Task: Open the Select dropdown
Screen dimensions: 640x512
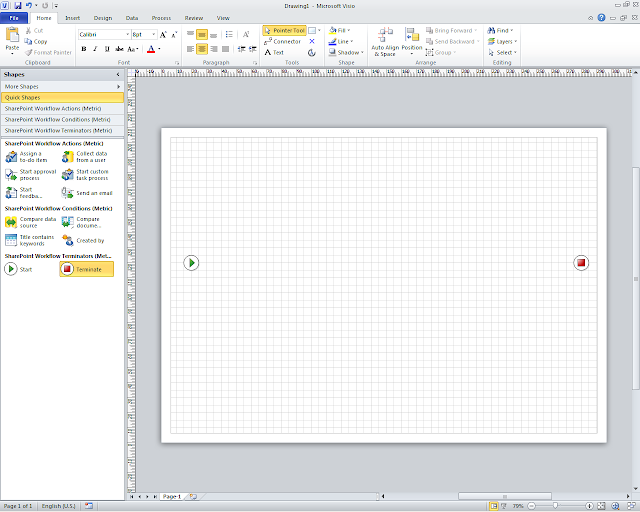Action: click(502, 52)
